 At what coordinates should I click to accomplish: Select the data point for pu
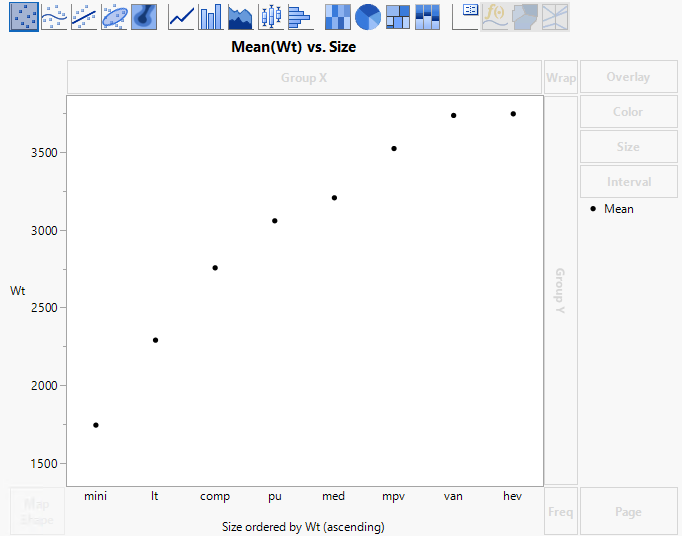[274, 221]
